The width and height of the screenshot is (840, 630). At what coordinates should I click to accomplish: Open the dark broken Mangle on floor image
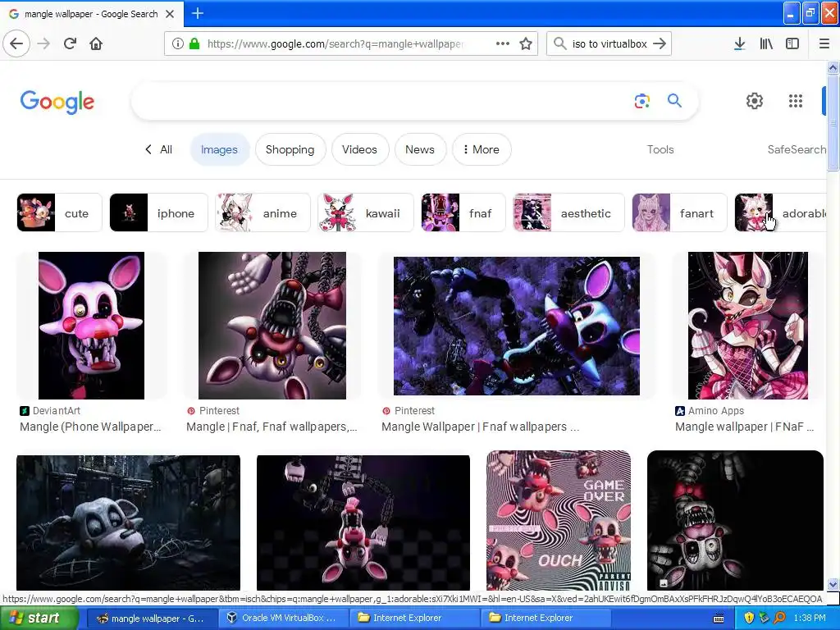coord(128,523)
